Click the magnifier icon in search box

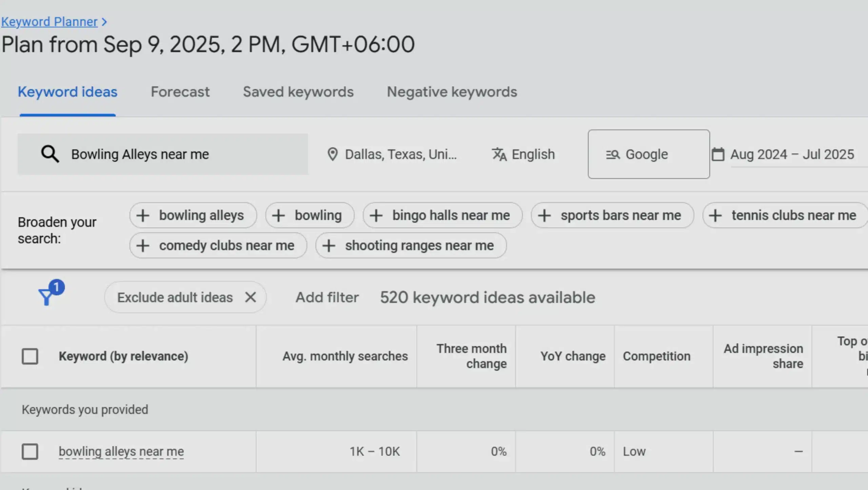pos(50,154)
